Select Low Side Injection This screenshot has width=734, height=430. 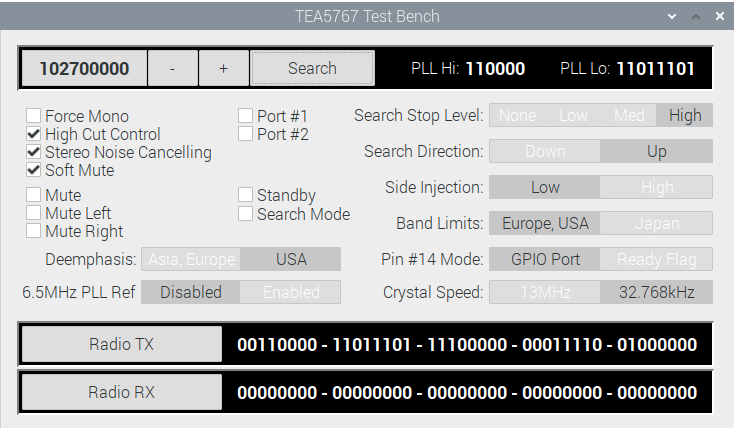click(x=545, y=187)
